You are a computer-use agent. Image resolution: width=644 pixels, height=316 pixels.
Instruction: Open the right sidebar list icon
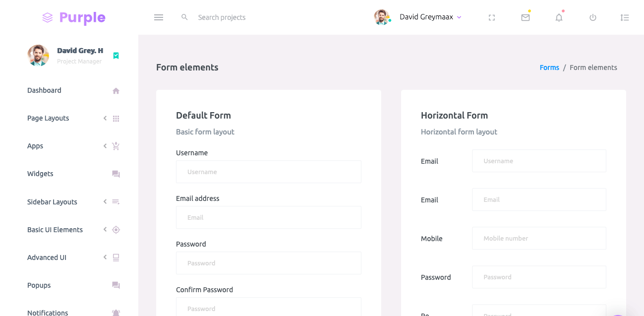625,18
